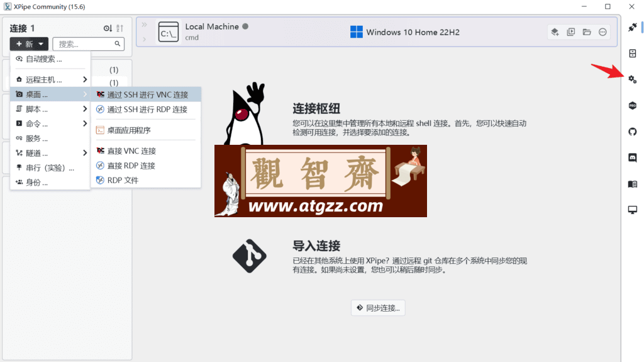This screenshot has height=362, width=644.
Task: Click the 导入连接 heading
Action: coord(316,246)
